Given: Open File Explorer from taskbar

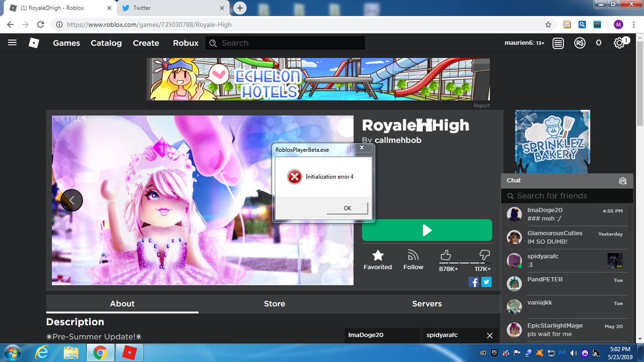Looking at the screenshot, I should click(x=71, y=353).
